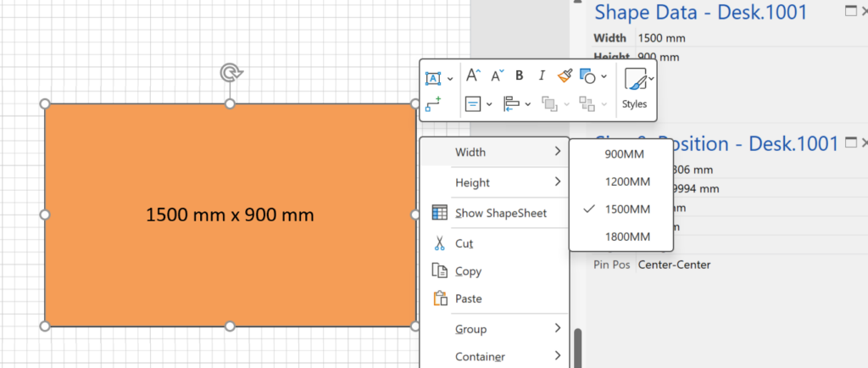Image resolution: width=868 pixels, height=368 pixels.
Task: Set width to 1200MM
Action: [621, 182]
